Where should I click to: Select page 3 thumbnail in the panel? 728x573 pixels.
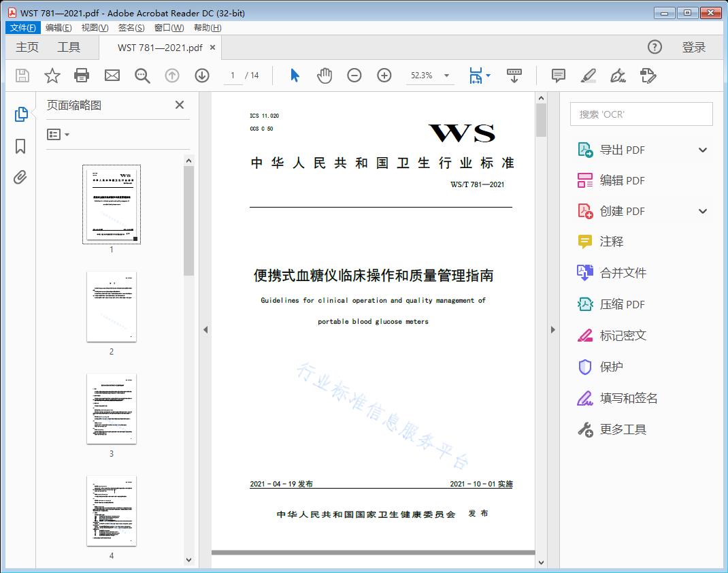coord(111,408)
